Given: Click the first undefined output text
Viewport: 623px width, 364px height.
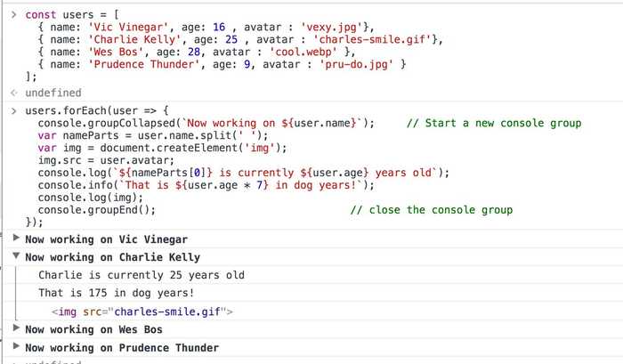Looking at the screenshot, I should coord(53,93).
